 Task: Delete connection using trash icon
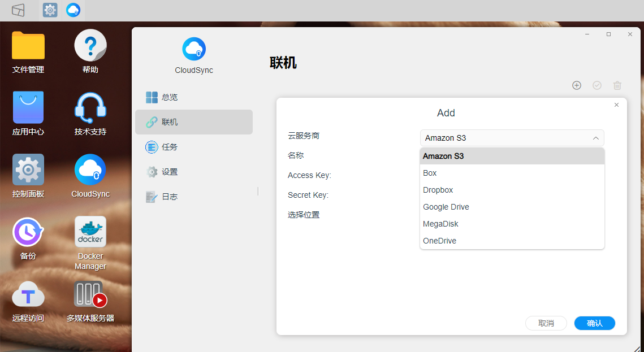(617, 85)
